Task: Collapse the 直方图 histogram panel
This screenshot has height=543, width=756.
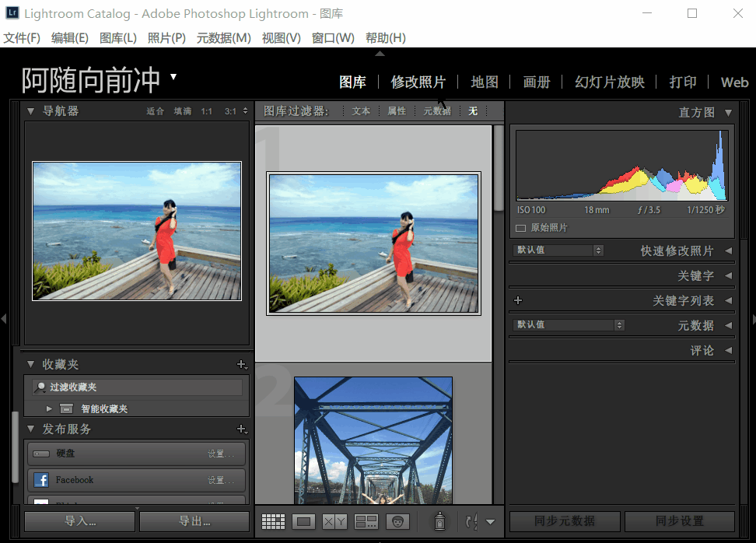Action: tap(728, 113)
